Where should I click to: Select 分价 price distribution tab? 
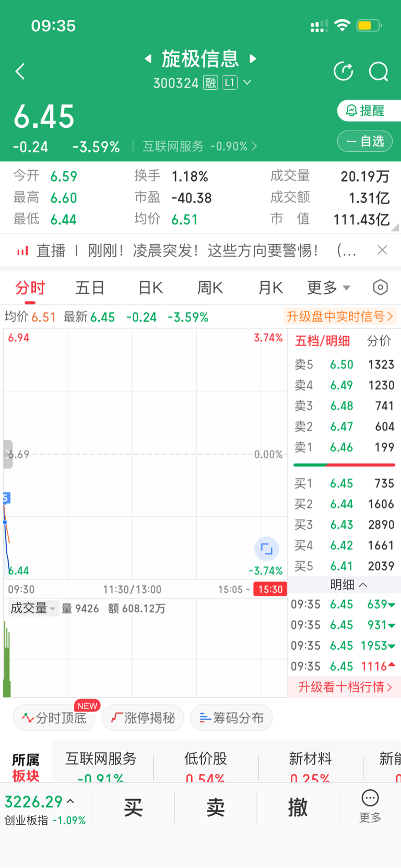[x=379, y=341]
